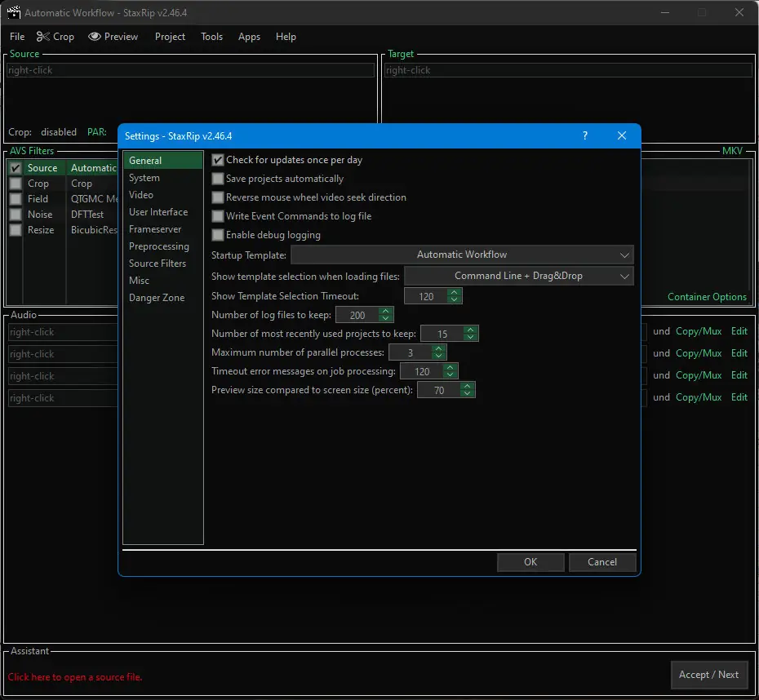Viewport: 759px width, 700px height.
Task: Toggle the Field filter checkbox
Action: pos(16,199)
